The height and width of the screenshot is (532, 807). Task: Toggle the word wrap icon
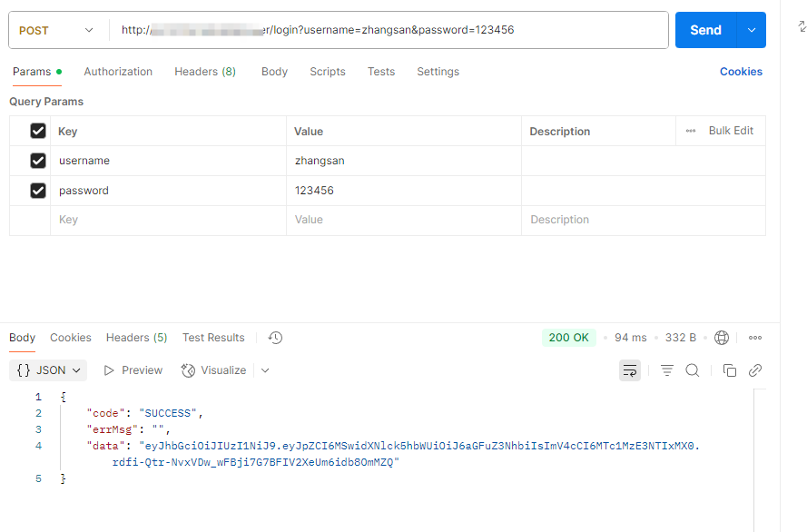click(630, 370)
